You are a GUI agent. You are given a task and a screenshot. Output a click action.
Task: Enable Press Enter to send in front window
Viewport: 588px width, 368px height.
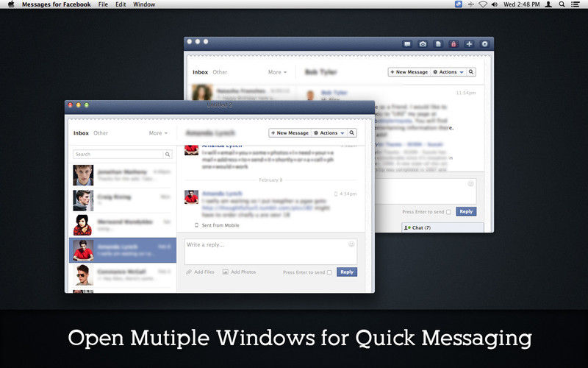329,272
